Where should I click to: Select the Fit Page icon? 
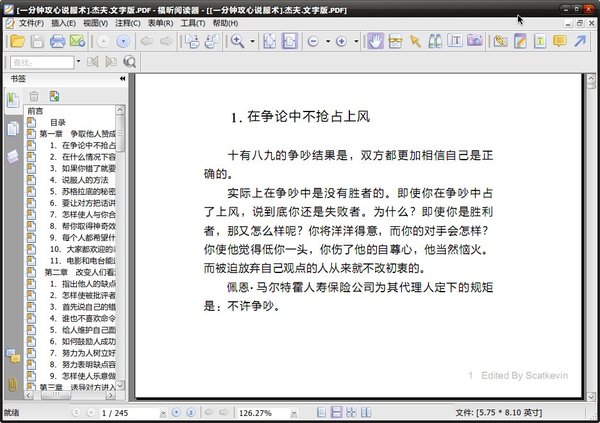269,41
